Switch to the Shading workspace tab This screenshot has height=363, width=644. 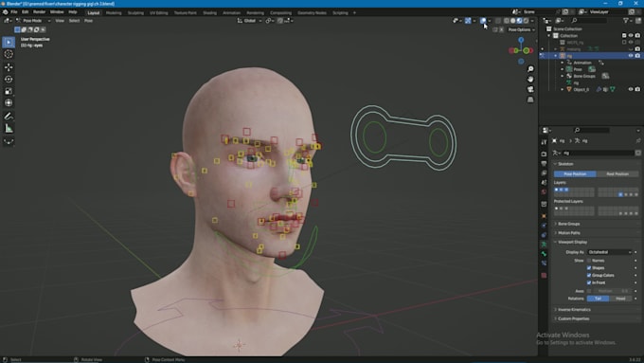(209, 12)
